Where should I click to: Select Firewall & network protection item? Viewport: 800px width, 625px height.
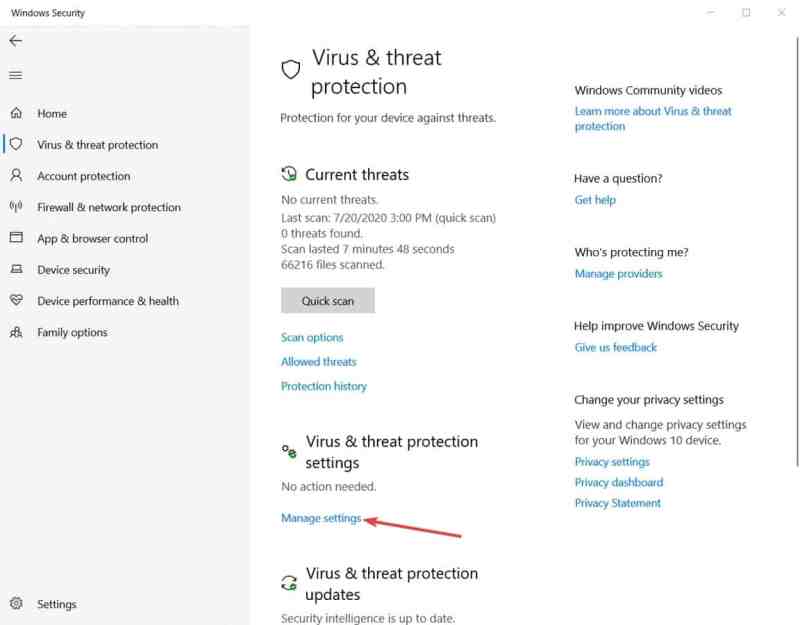(109, 207)
